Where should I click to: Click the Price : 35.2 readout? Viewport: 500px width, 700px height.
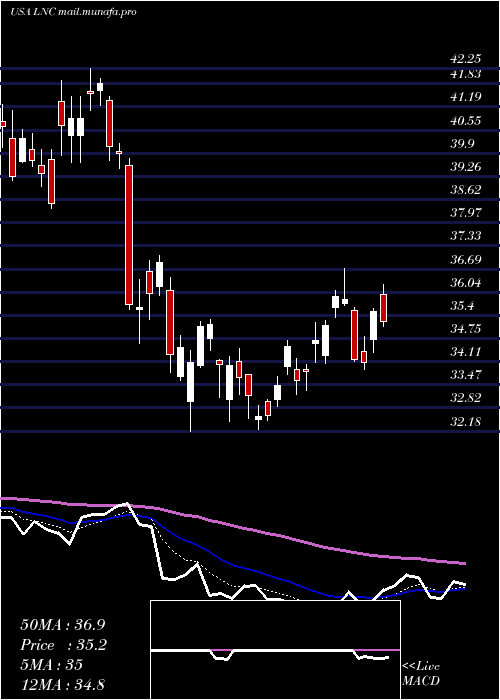[63, 645]
